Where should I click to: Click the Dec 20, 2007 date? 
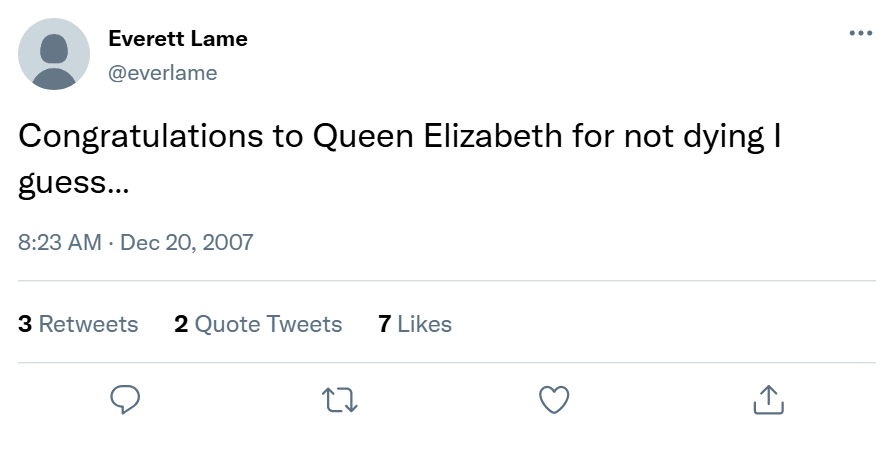point(187,242)
